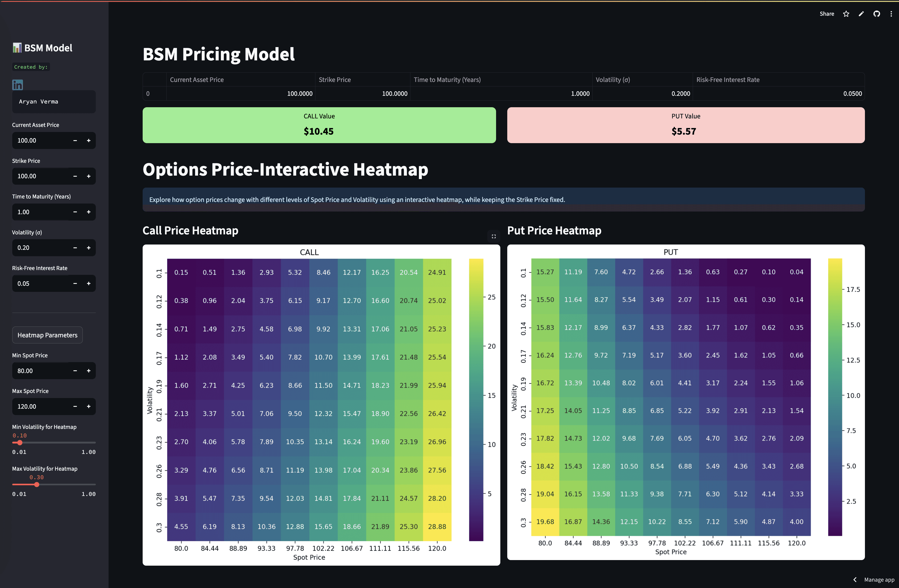Open the three-dot options menu
Image resolution: width=899 pixels, height=588 pixels.
pyautogui.click(x=892, y=14)
